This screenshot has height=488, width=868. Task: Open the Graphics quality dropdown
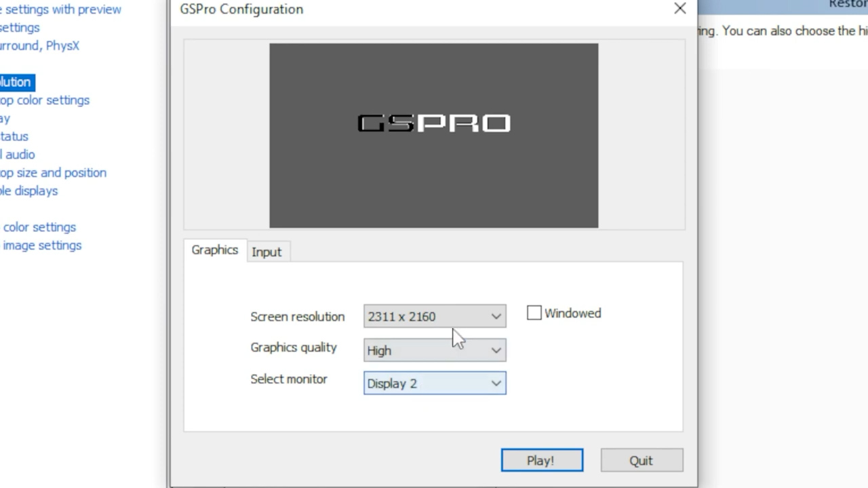click(435, 350)
